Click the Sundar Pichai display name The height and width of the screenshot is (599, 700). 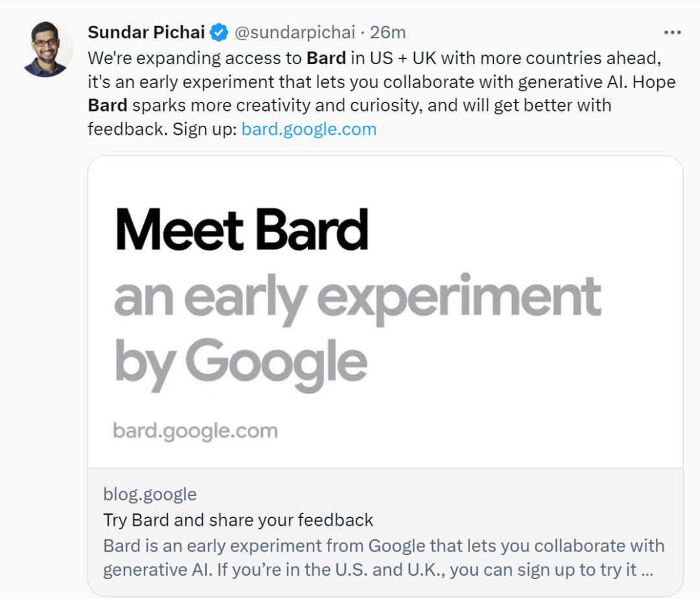[x=146, y=32]
